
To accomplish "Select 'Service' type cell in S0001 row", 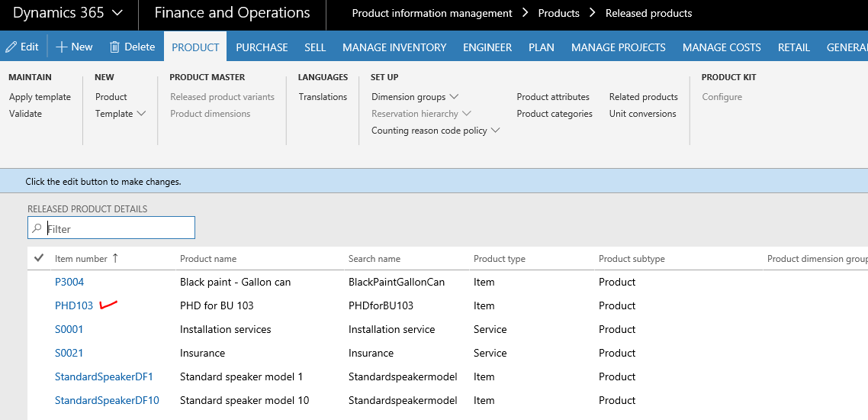I will (490, 330).
